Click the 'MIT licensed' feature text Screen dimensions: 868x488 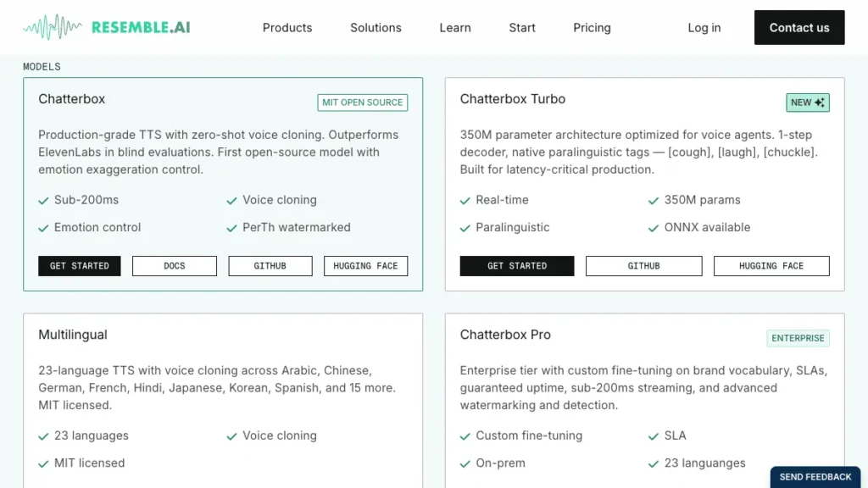point(89,463)
